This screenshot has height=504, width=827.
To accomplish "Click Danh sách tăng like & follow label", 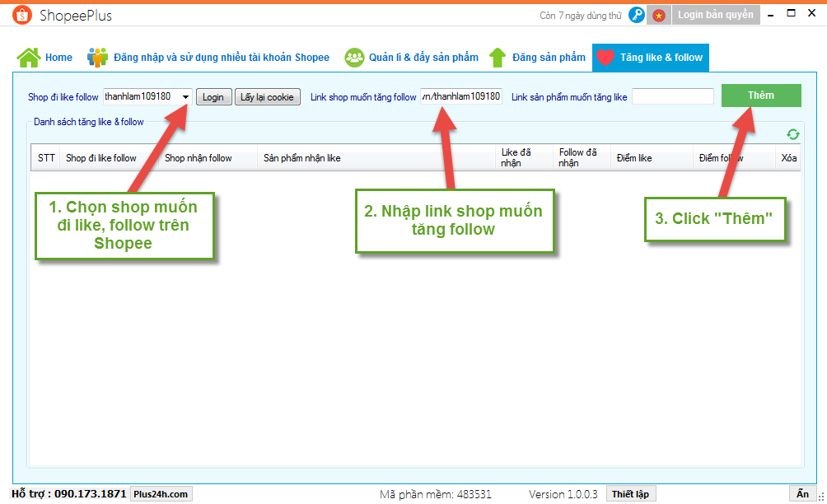I will click(89, 122).
